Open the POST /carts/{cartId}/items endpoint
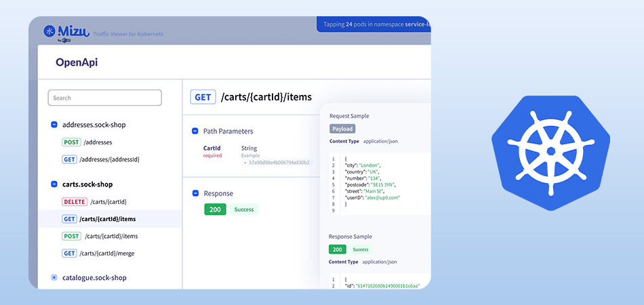This screenshot has height=305, width=644. [x=100, y=236]
